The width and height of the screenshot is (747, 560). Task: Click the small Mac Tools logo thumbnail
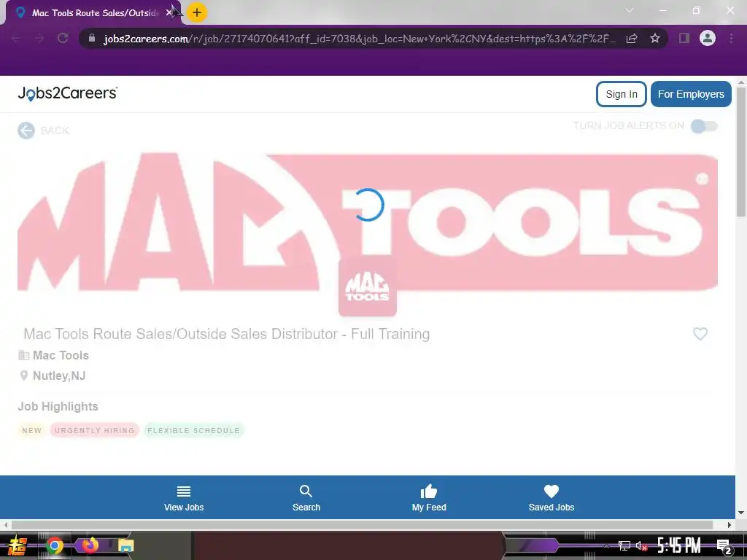pos(368,287)
